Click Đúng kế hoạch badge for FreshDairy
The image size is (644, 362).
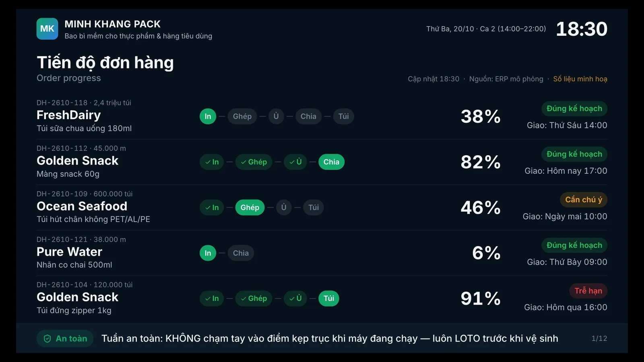(574, 109)
